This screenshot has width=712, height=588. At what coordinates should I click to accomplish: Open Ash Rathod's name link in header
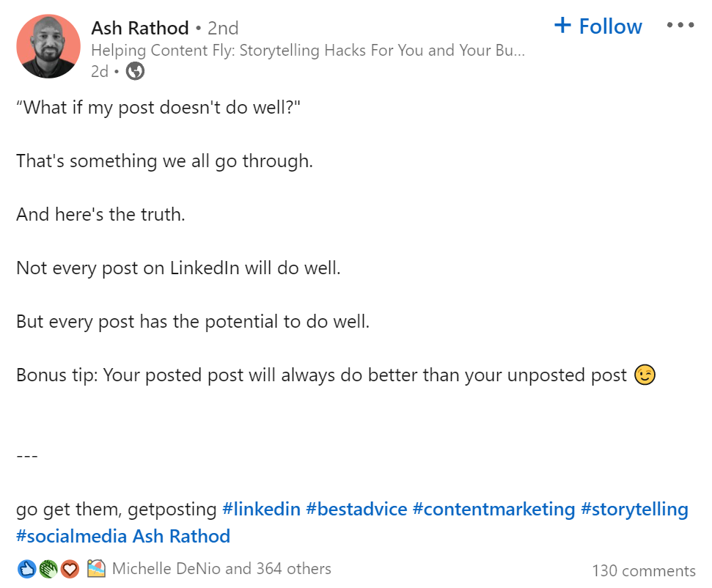point(139,29)
